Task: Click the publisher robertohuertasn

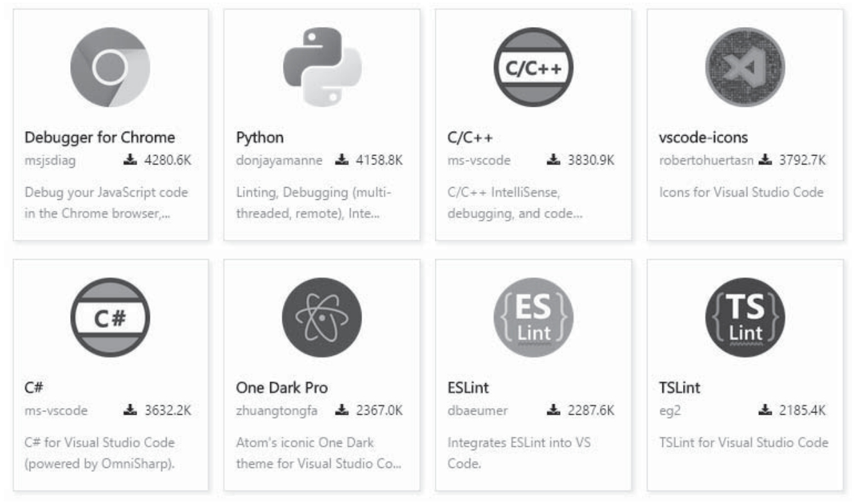Action: (706, 160)
